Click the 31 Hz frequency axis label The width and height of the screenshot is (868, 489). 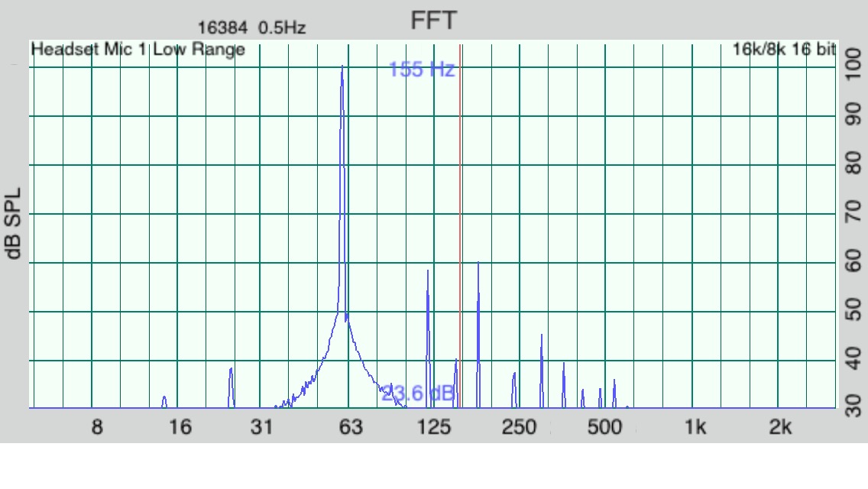coord(262,427)
